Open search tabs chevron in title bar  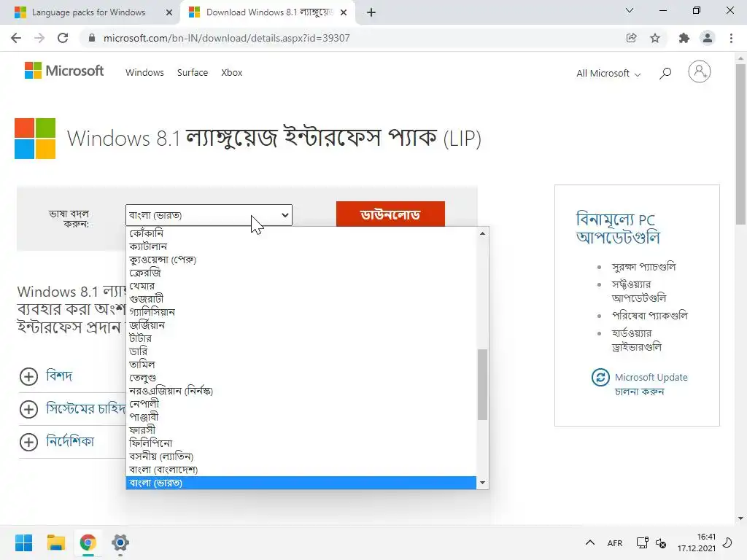[630, 10]
